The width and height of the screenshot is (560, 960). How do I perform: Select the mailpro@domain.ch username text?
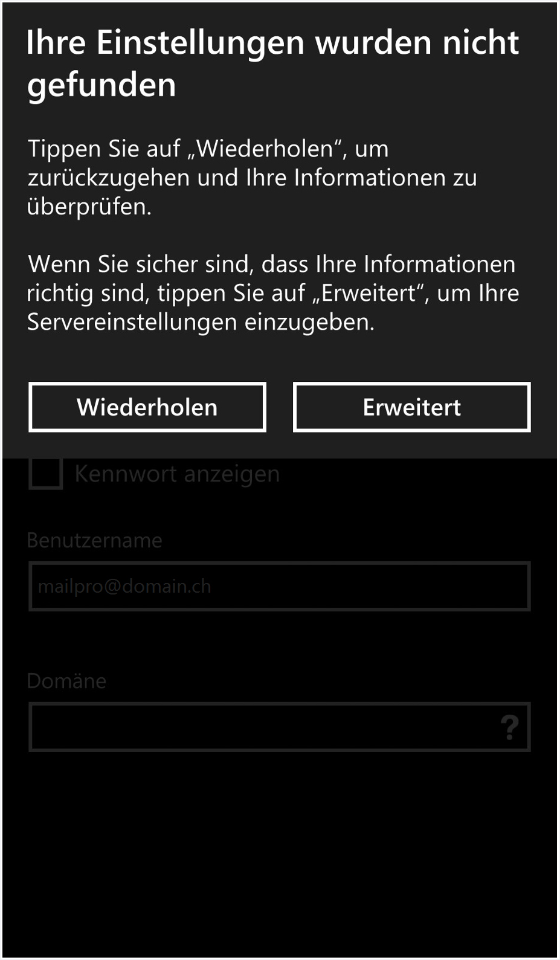(124, 586)
